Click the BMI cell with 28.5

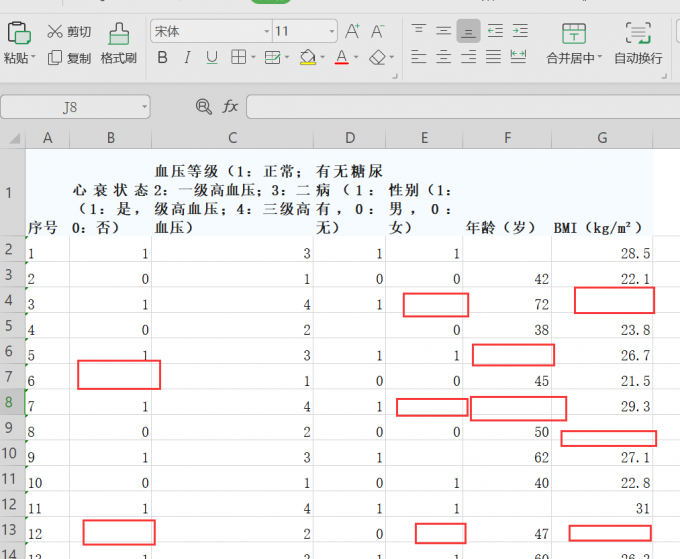[x=602, y=249]
